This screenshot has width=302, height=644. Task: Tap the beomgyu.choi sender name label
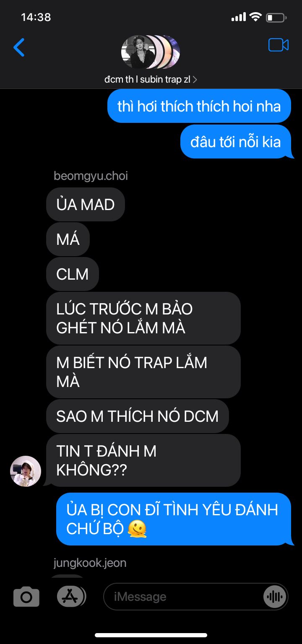coord(91,176)
